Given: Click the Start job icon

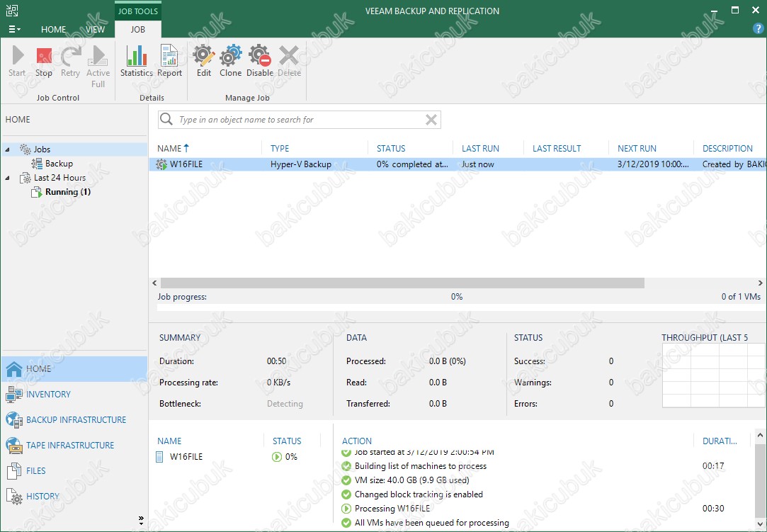Looking at the screenshot, I should [17, 61].
